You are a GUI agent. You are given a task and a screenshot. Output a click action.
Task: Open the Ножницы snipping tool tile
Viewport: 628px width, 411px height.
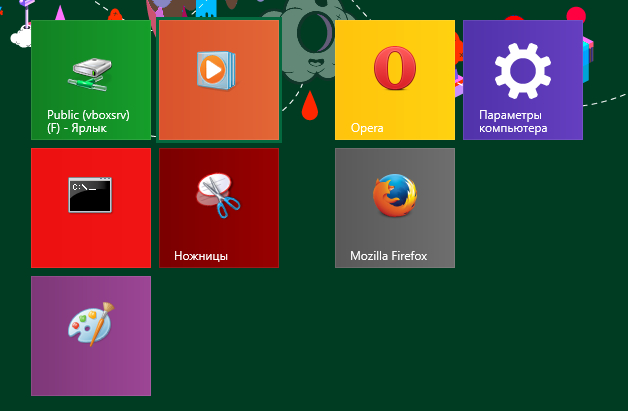pos(219,208)
